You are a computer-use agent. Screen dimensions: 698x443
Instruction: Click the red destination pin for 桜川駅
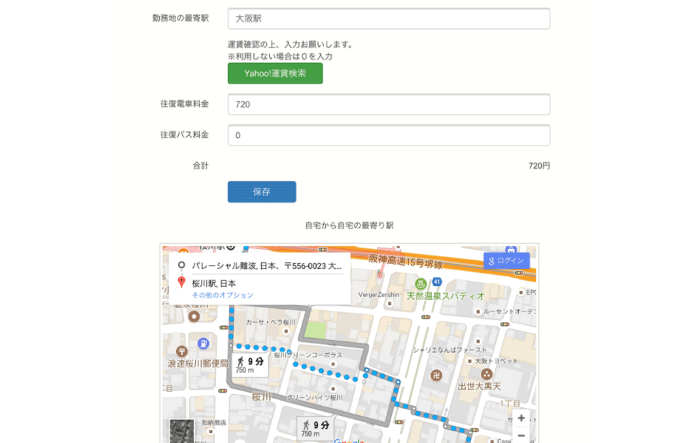(x=181, y=283)
